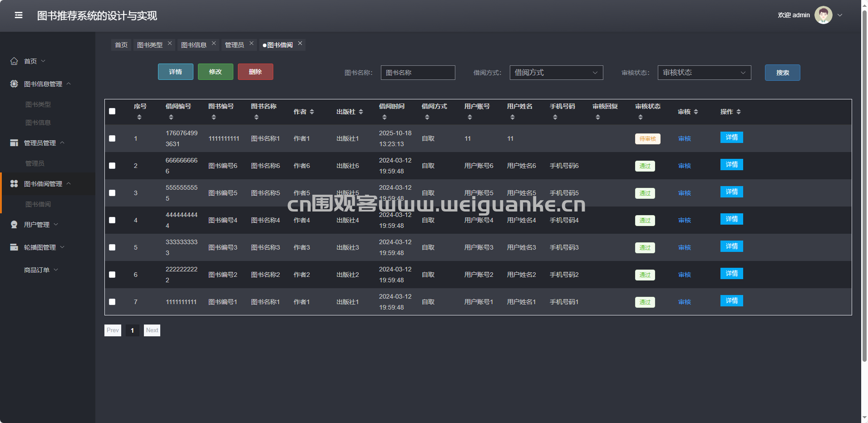
Task: Click the 轮播图管理 sidebar icon
Action: [x=14, y=247]
